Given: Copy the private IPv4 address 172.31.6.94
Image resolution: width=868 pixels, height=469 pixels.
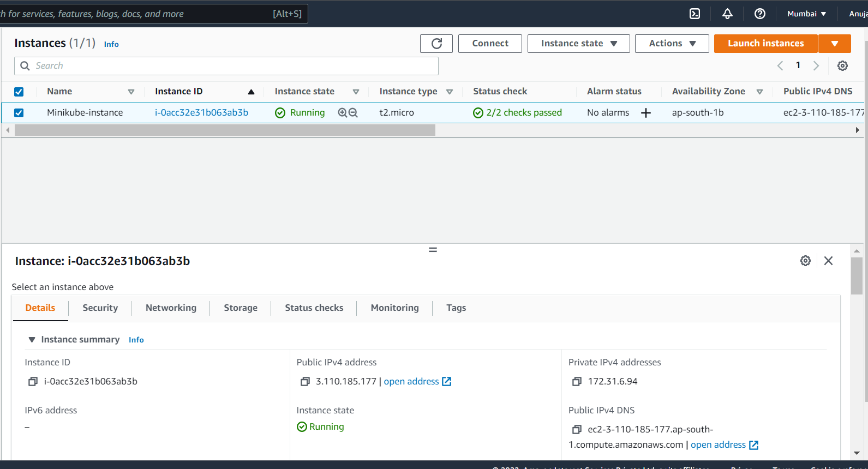Looking at the screenshot, I should 577,382.
